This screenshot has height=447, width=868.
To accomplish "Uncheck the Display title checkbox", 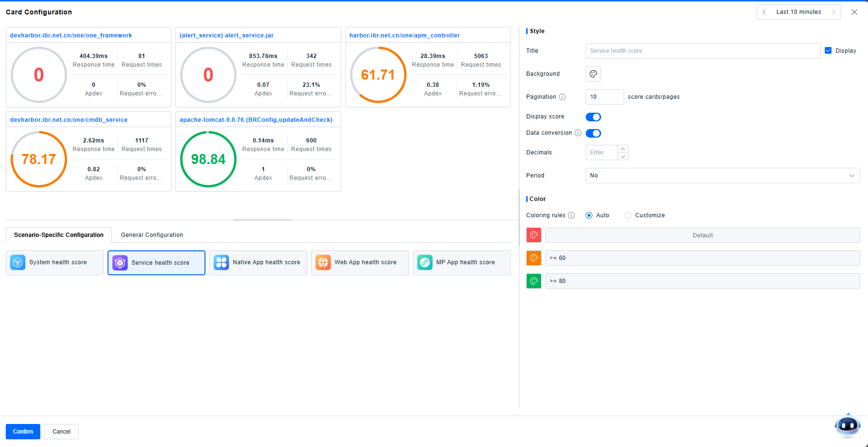I will click(x=828, y=50).
